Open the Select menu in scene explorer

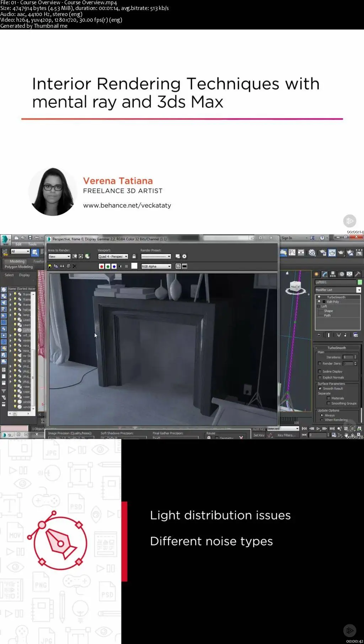point(9,275)
